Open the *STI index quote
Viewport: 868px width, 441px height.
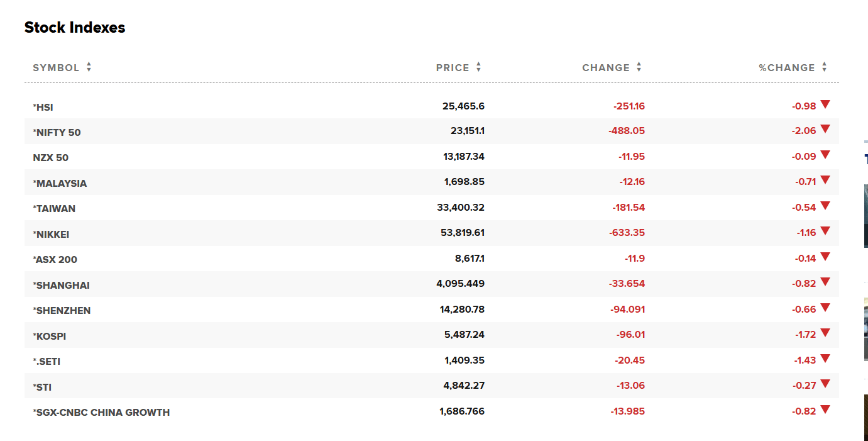tap(43, 388)
